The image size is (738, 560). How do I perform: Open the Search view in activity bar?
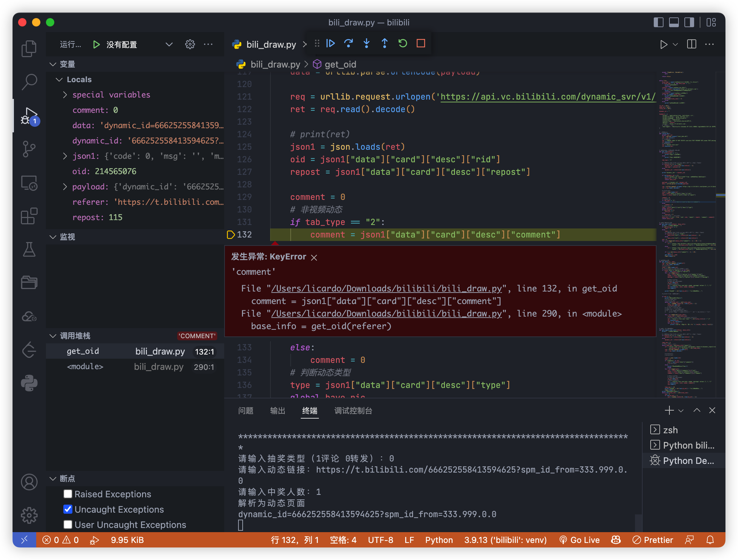point(29,82)
